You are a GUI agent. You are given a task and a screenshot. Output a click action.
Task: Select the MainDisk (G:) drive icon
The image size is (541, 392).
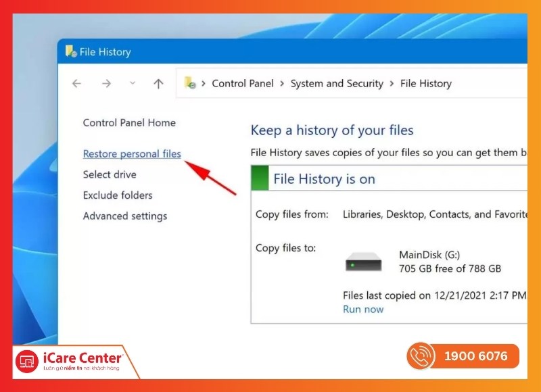363,262
